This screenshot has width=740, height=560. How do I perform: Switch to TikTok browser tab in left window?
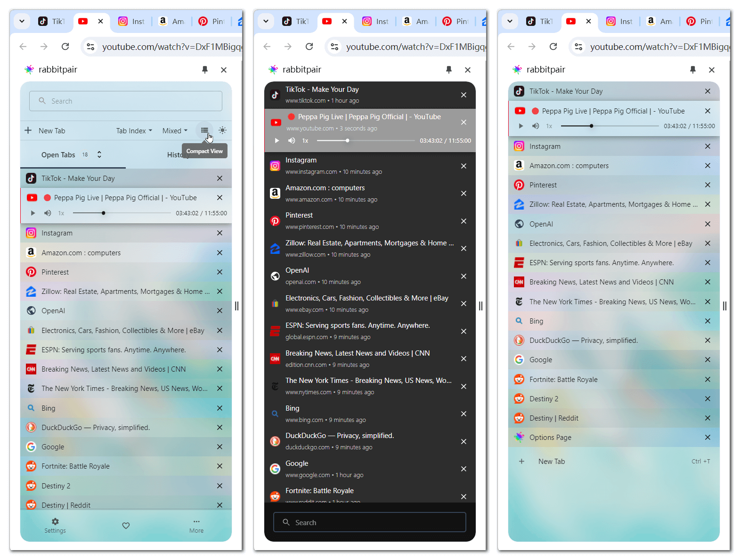pos(52,21)
